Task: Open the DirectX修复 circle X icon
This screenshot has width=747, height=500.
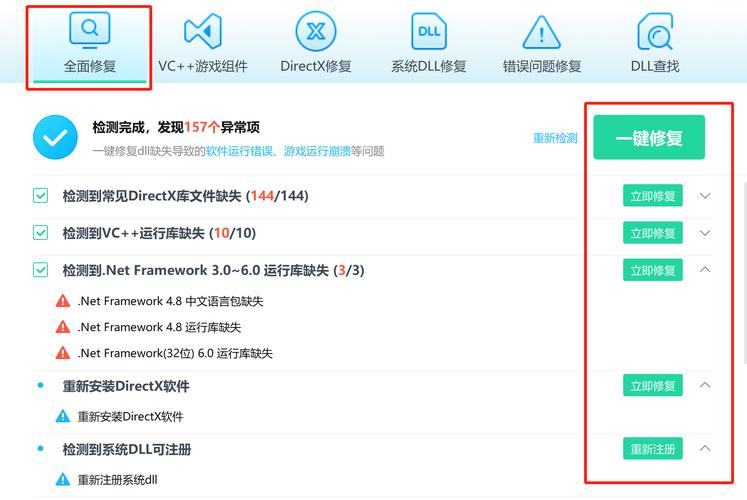Action: pos(315,31)
